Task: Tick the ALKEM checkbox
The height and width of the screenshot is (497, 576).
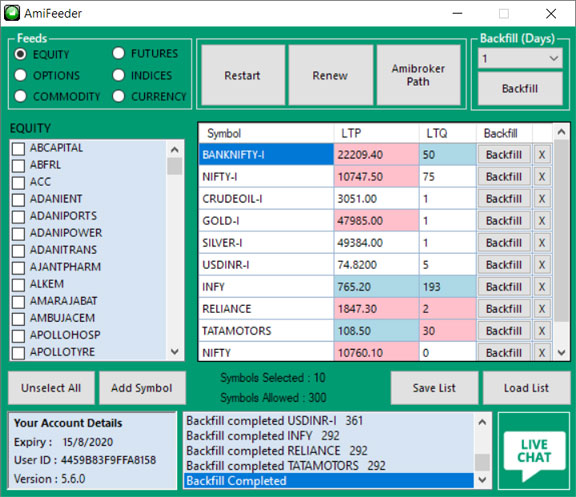Action: pyautogui.click(x=18, y=285)
